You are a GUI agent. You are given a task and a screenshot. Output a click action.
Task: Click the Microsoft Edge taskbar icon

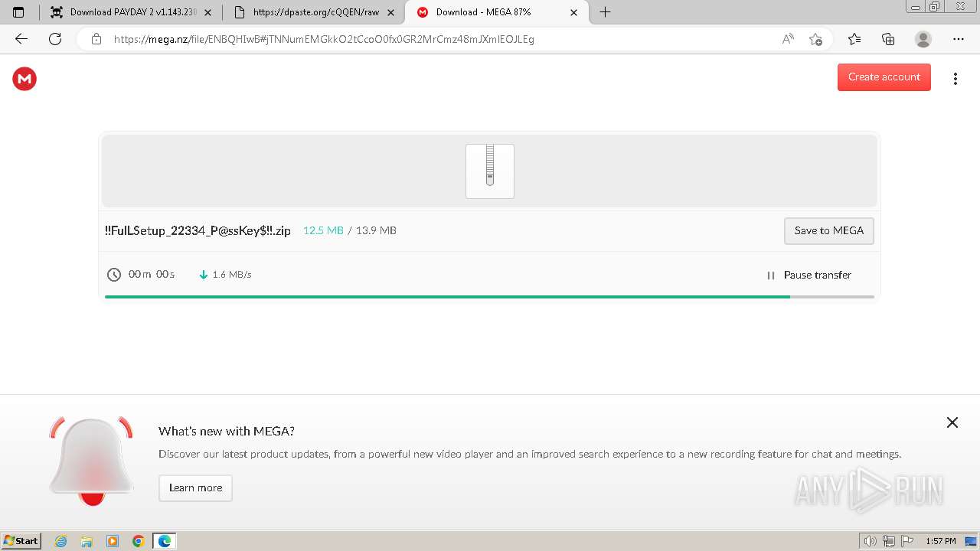click(x=165, y=541)
